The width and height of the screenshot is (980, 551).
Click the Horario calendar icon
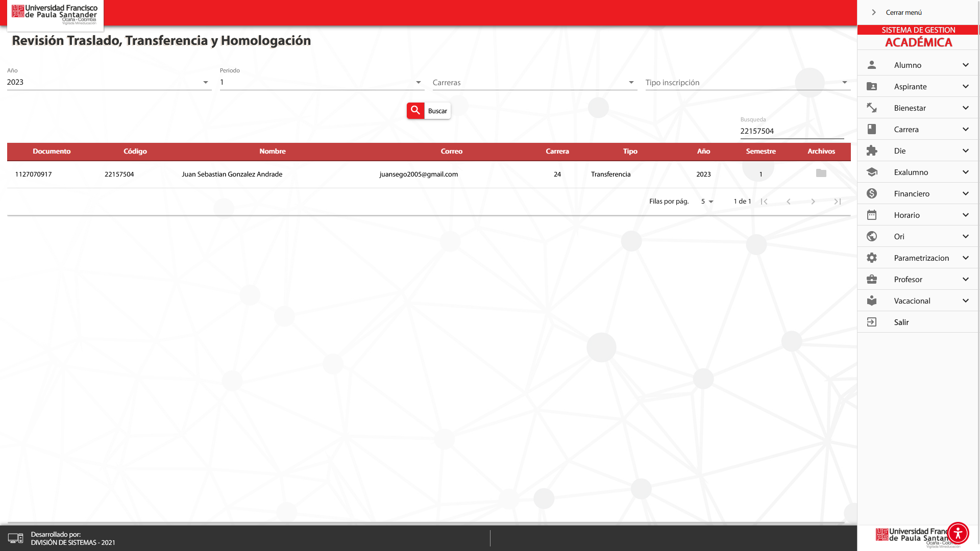[872, 215]
